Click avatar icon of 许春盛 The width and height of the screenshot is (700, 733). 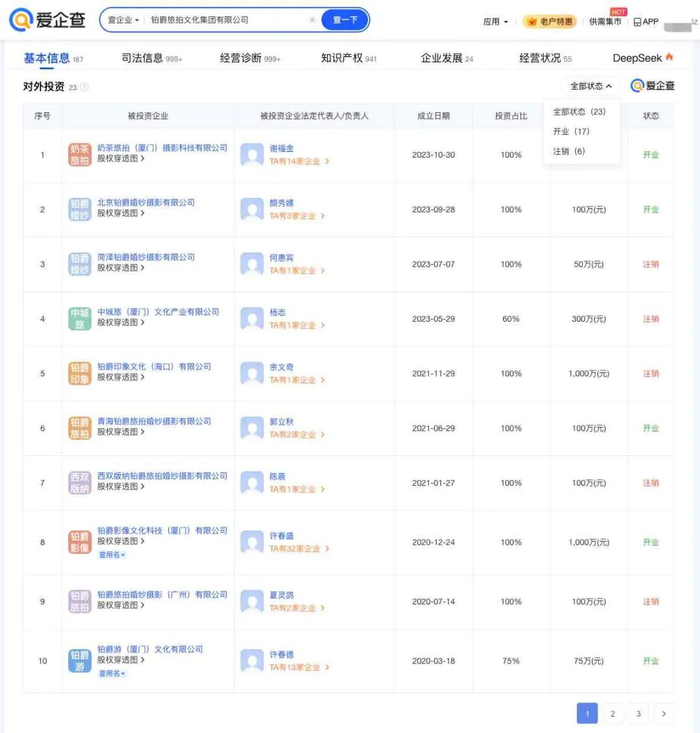pos(252,542)
